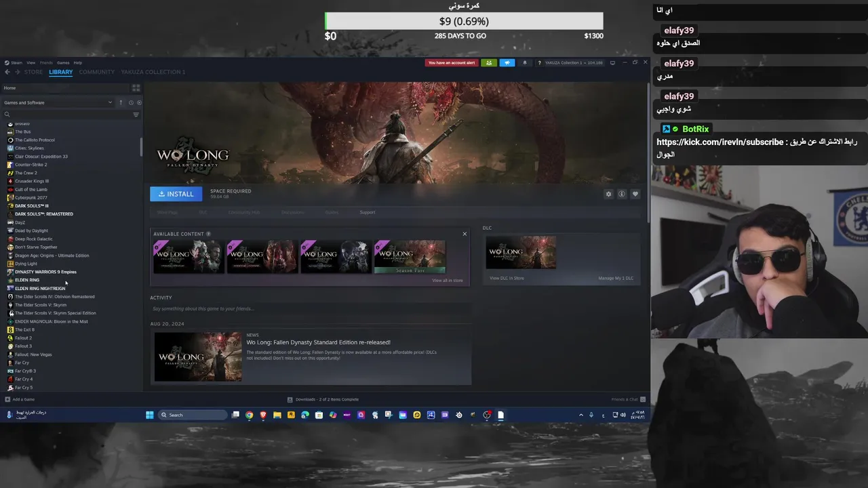
Task: Open the Help menu
Action: click(x=78, y=62)
